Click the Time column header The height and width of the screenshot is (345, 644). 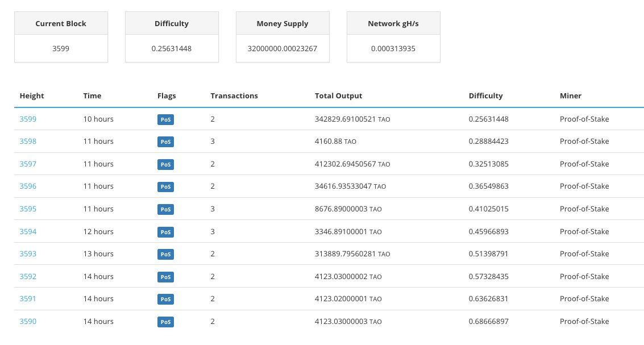tap(92, 95)
